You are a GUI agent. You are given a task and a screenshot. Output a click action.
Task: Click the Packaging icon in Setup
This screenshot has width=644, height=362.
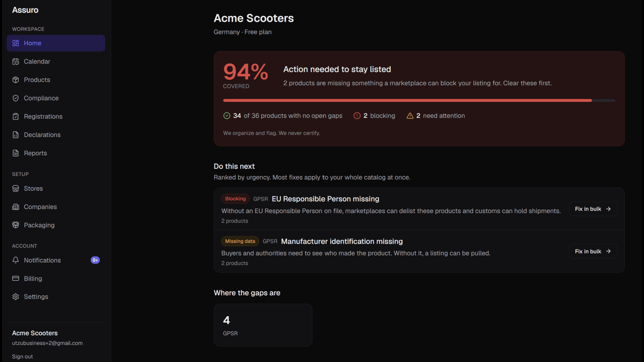[x=16, y=225]
